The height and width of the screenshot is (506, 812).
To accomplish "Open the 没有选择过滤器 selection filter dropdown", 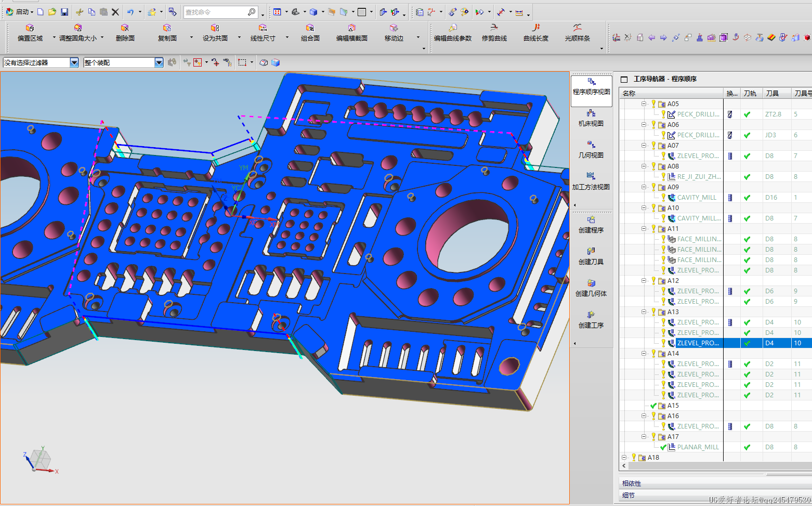I will pos(74,62).
